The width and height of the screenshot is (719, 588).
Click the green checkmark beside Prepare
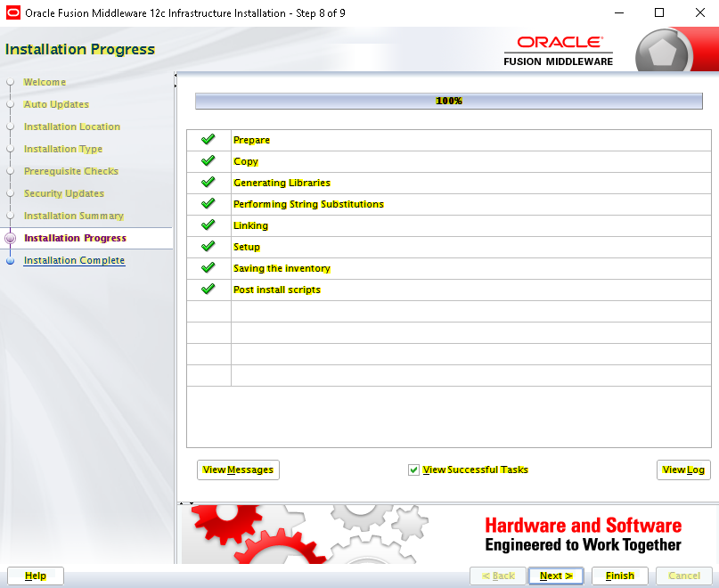[x=208, y=139]
